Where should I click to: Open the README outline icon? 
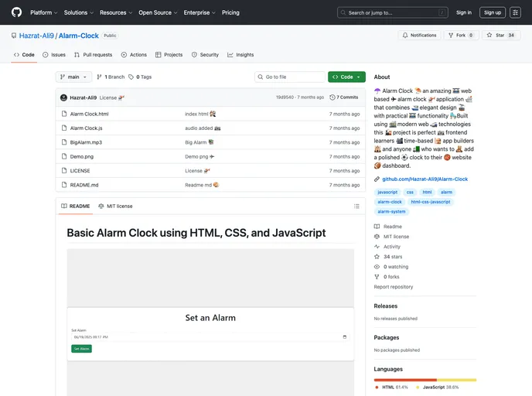click(356, 207)
